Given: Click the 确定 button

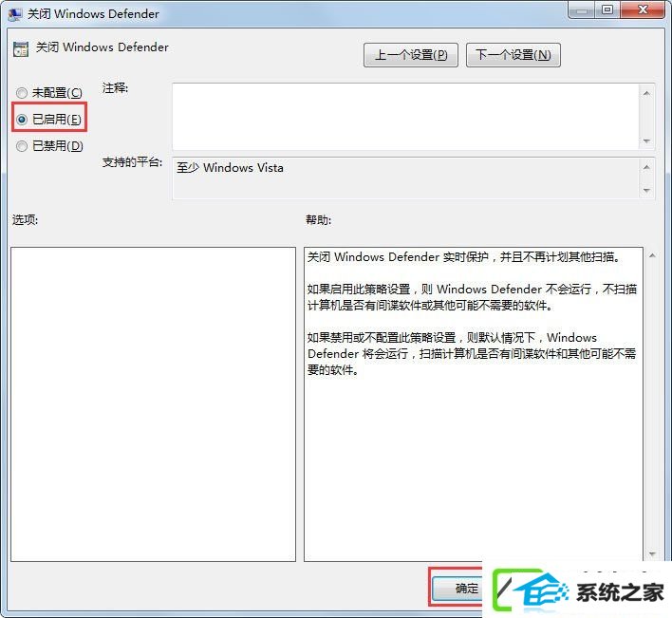Looking at the screenshot, I should (457, 588).
